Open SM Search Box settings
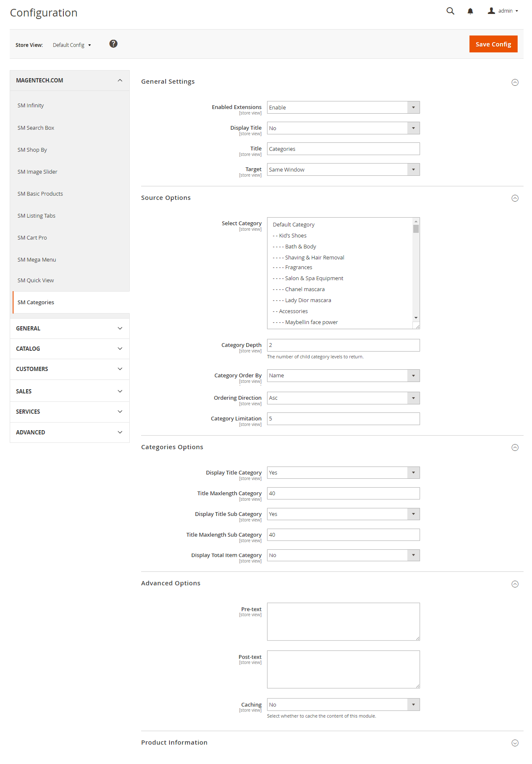 pos(36,128)
